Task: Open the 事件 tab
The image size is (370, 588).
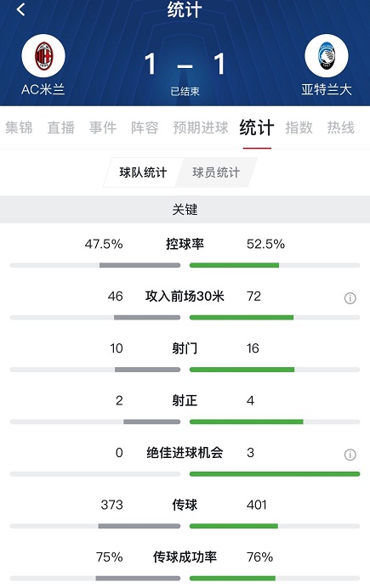Action: click(x=102, y=127)
